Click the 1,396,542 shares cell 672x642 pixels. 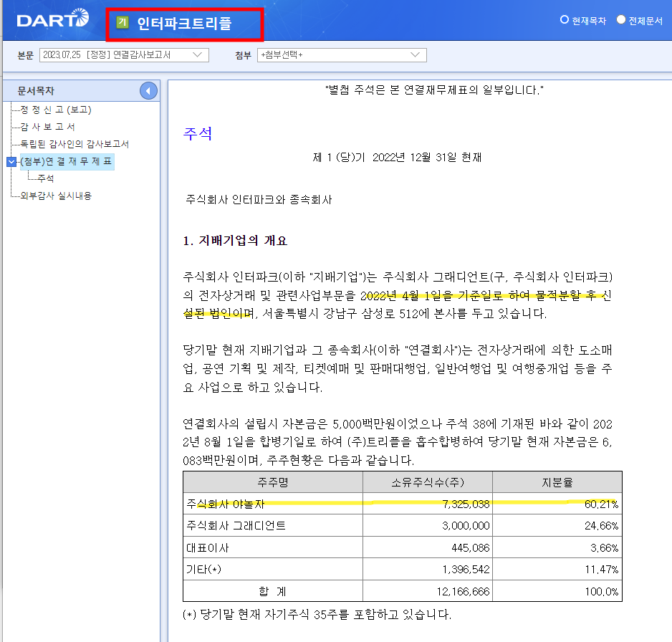pos(428,569)
